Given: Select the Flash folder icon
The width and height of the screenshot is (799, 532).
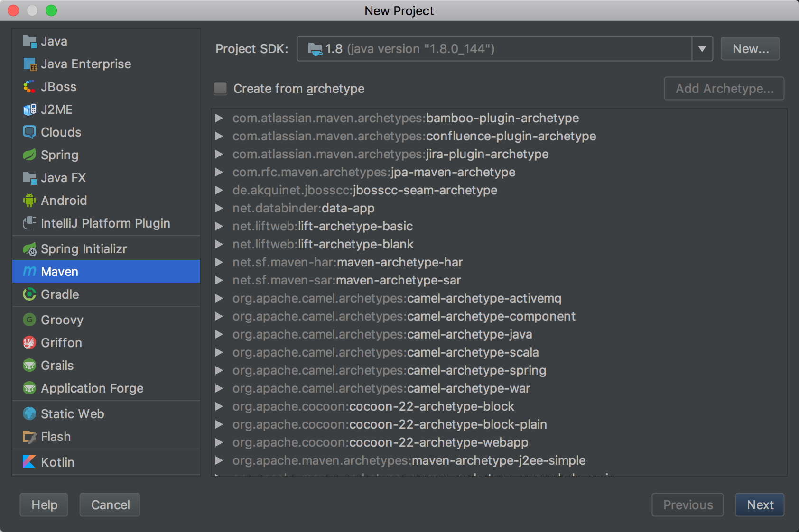Looking at the screenshot, I should click(29, 437).
